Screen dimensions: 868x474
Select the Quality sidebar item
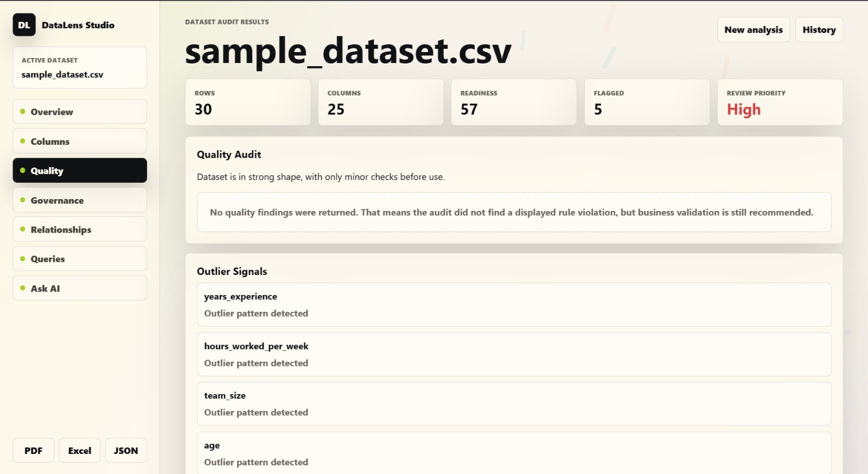tap(80, 170)
